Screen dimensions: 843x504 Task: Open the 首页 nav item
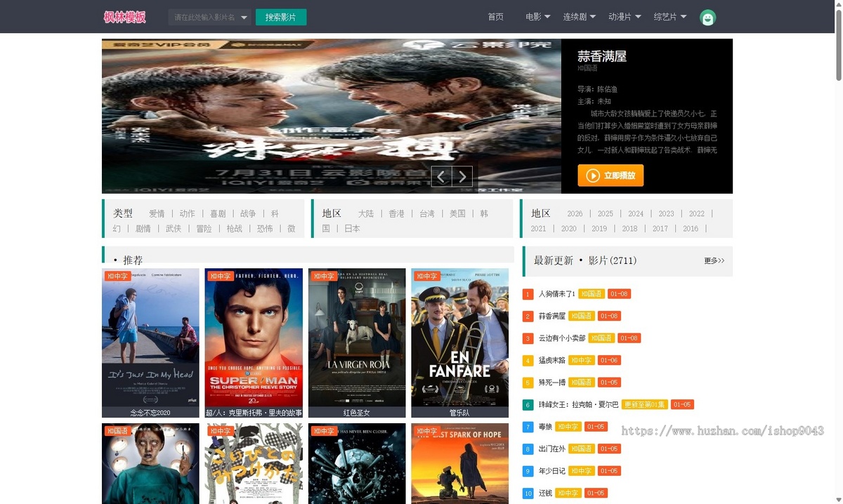pos(496,17)
